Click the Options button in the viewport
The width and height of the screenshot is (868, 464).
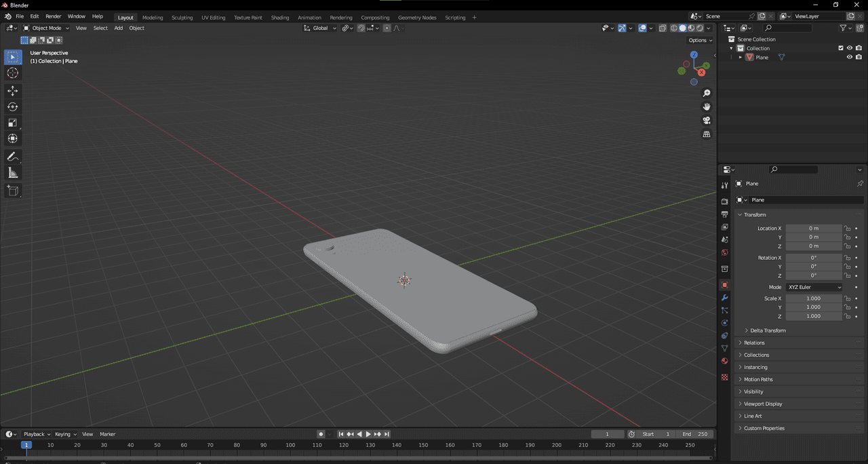(x=701, y=40)
